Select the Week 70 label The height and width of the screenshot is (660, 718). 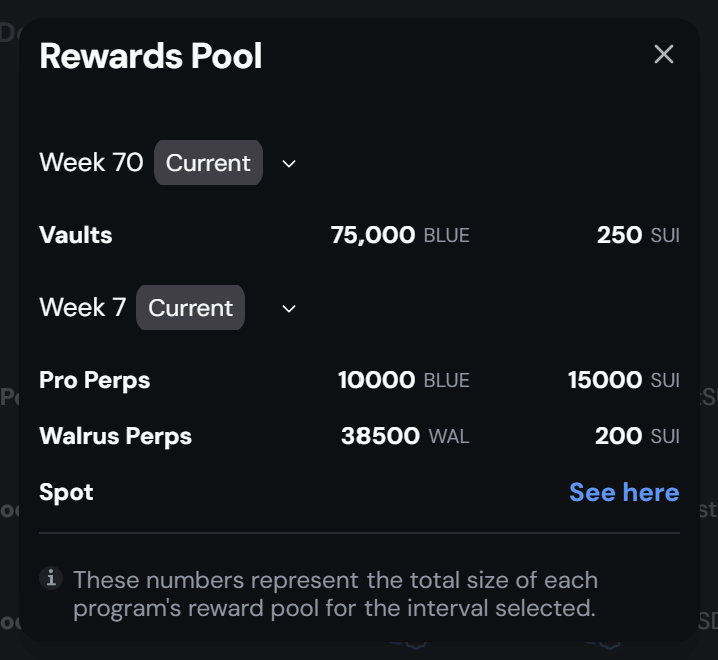coord(91,163)
